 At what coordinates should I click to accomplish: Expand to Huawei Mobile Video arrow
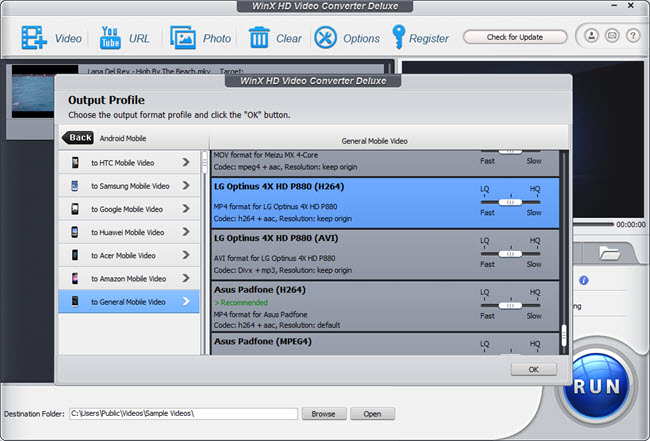pyautogui.click(x=186, y=232)
